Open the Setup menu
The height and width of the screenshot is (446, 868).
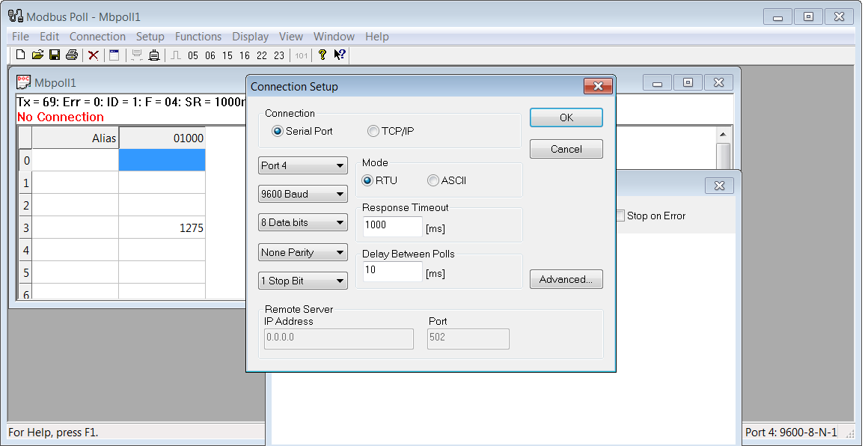[x=150, y=37]
